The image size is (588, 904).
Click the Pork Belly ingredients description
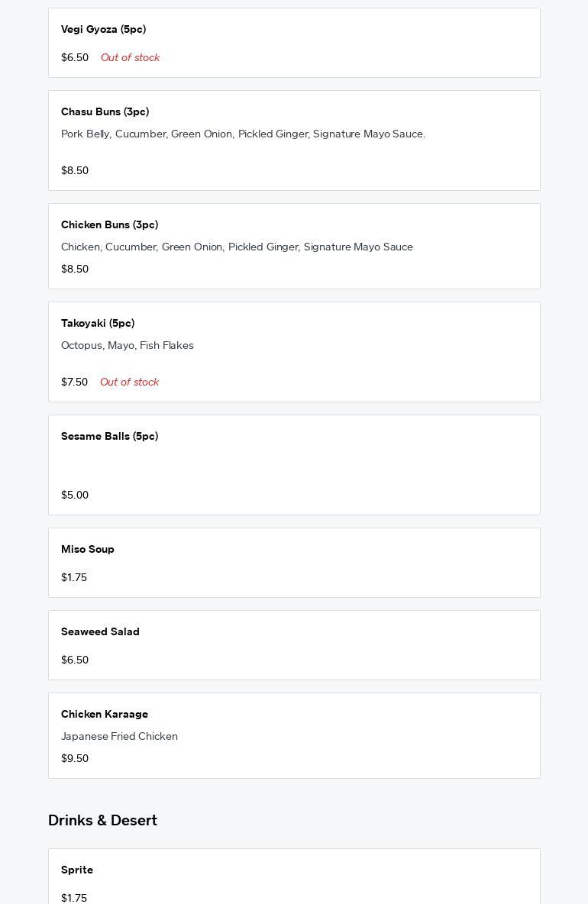click(x=243, y=134)
